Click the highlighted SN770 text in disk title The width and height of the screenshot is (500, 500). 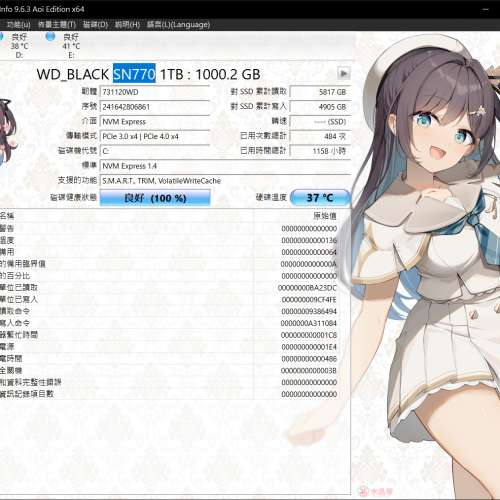[134, 73]
